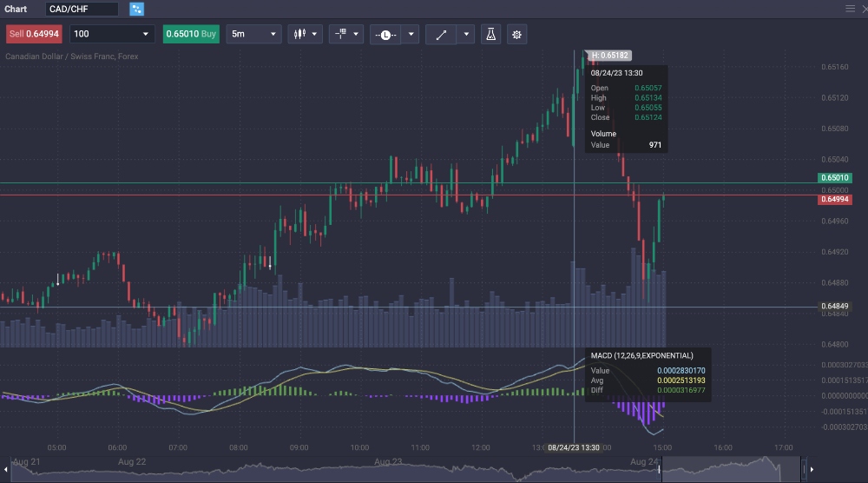This screenshot has height=483, width=868.
Task: Click the Aug 22 navigator date label
Action: [132, 462]
